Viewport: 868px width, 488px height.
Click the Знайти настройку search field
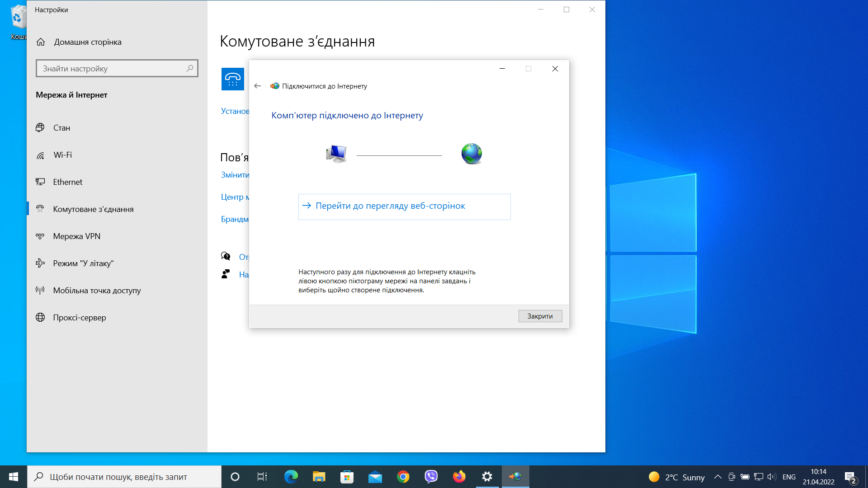point(117,69)
